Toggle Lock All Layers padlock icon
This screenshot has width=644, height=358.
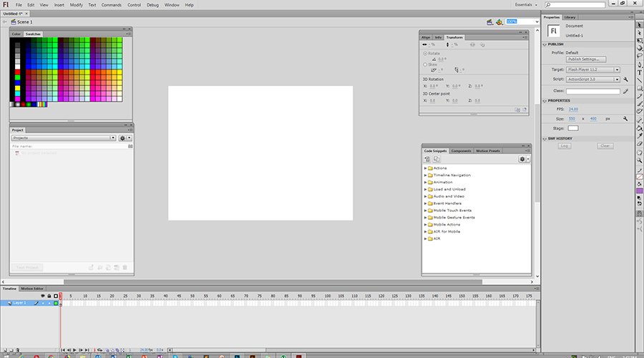pyautogui.click(x=49, y=296)
